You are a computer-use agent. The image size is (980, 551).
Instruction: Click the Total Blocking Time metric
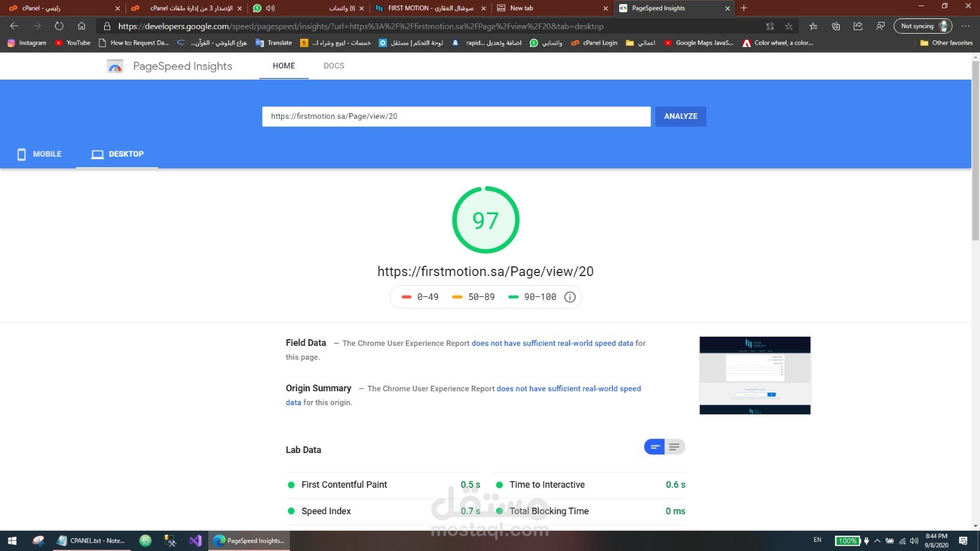(x=590, y=511)
